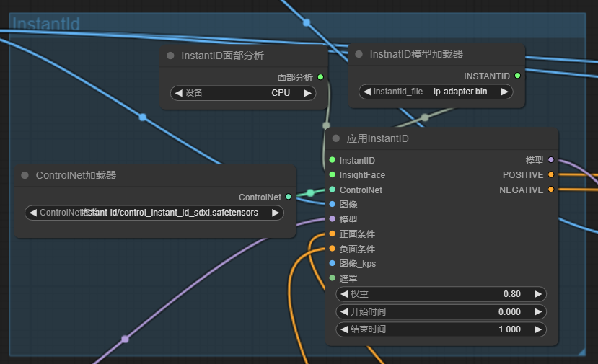Screen dimensions: 598x364
Task: Select previous 设备 option with left arrow
Action: [178, 93]
